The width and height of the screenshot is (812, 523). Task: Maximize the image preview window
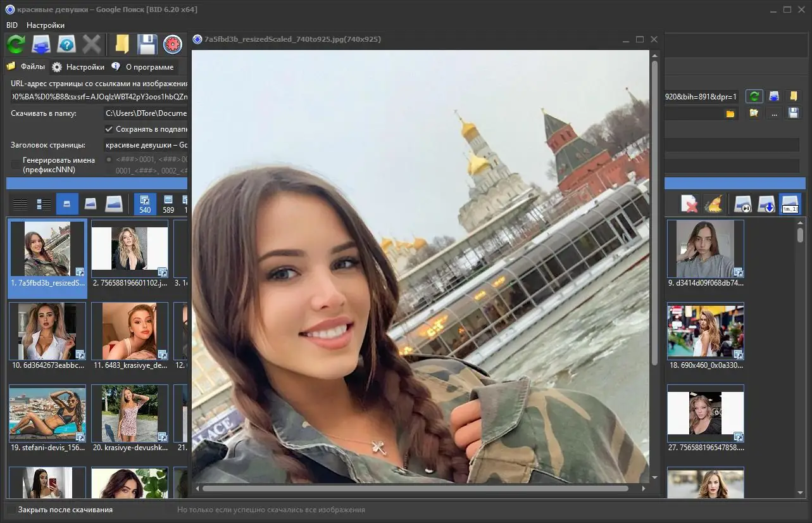coord(639,39)
